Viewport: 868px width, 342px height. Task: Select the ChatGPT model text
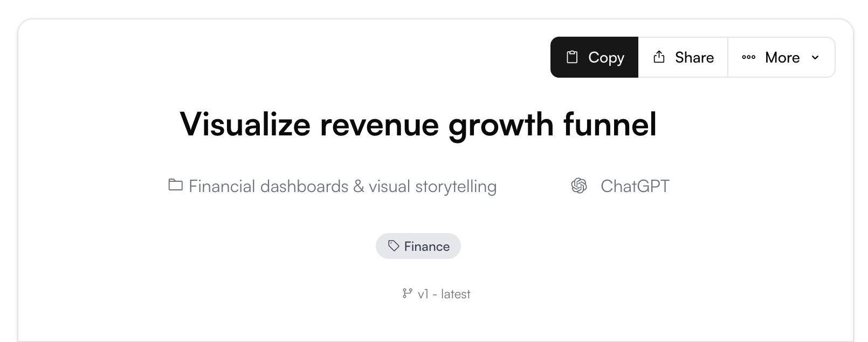pos(635,186)
